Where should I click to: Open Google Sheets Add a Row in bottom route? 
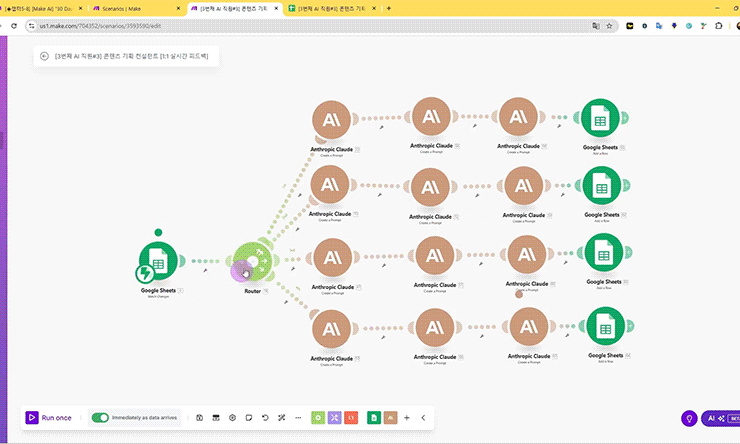coord(606,326)
